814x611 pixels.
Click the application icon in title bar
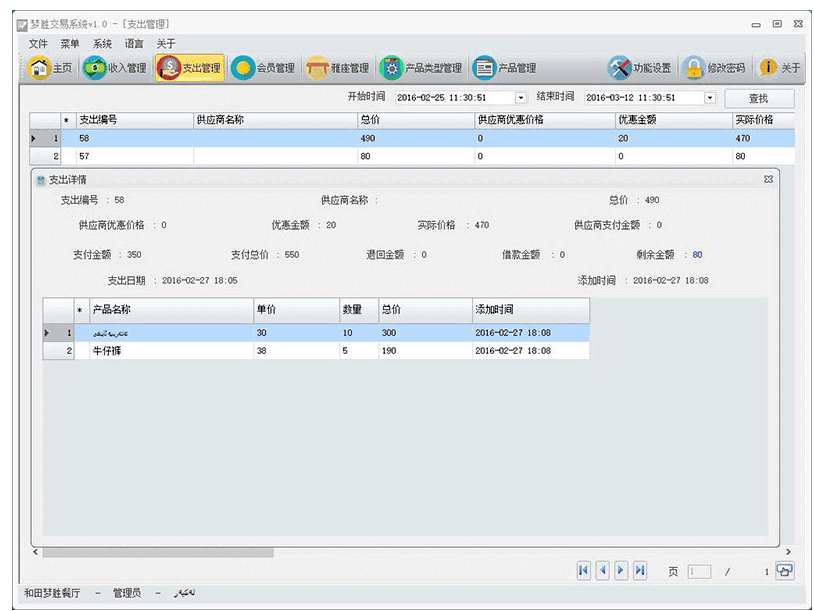click(22, 24)
